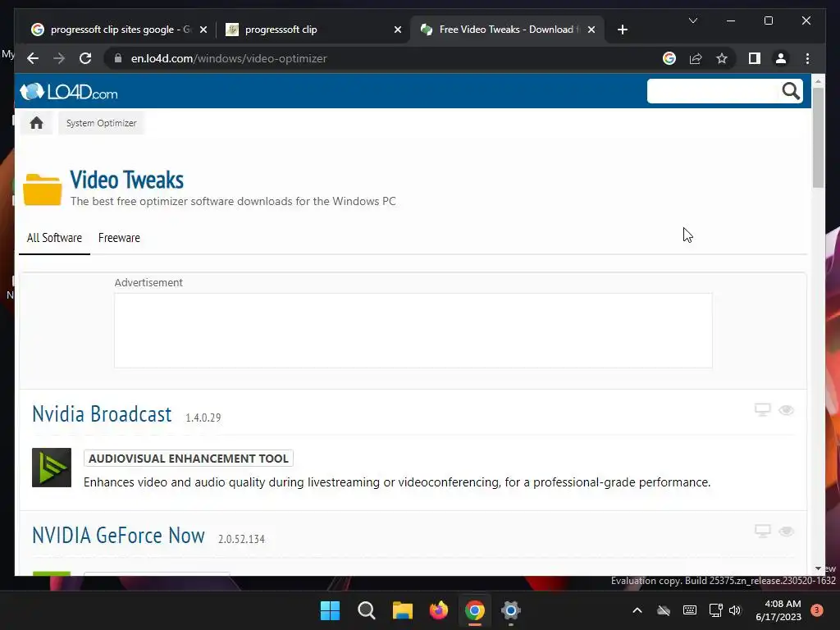Click the touch keyboard tray icon
840x630 pixels.
point(689,610)
